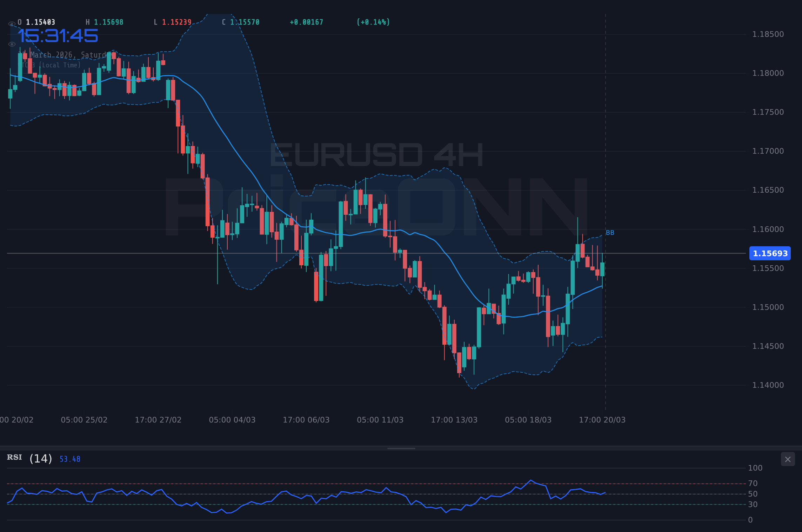The image size is (802, 532).
Task: Click the open value O 1.15403
Action: click(36, 22)
